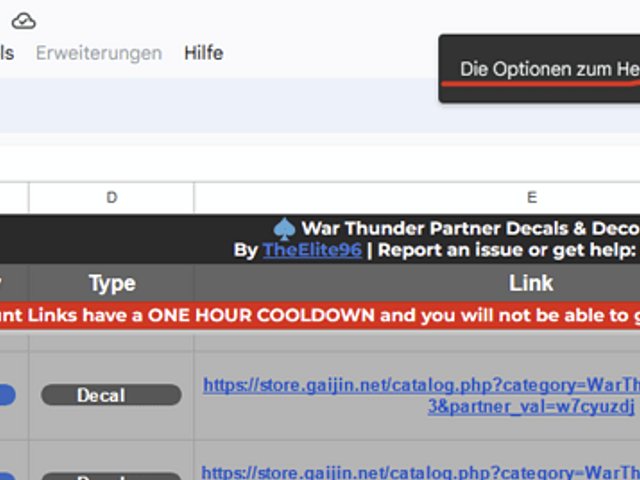
Task: Select the partially visible column header left of D
Action: point(14,198)
